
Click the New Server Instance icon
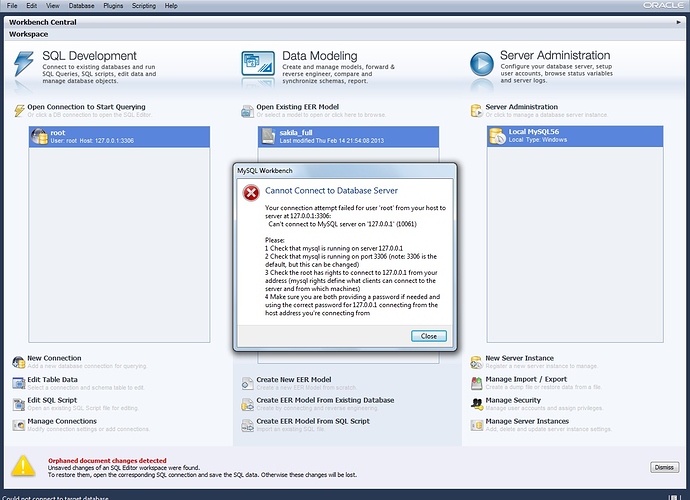click(477, 362)
